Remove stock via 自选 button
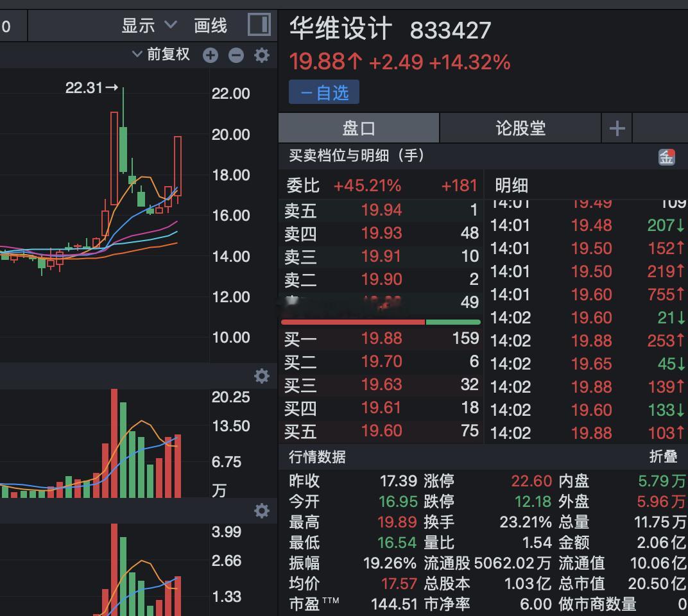Image resolution: width=688 pixels, height=616 pixels. 324,92
